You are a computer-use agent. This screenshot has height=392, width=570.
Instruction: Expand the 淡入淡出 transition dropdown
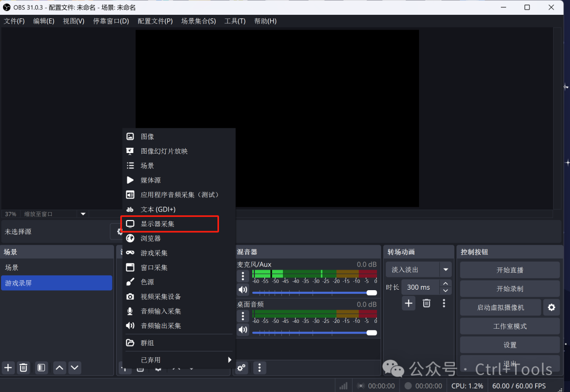[446, 270]
